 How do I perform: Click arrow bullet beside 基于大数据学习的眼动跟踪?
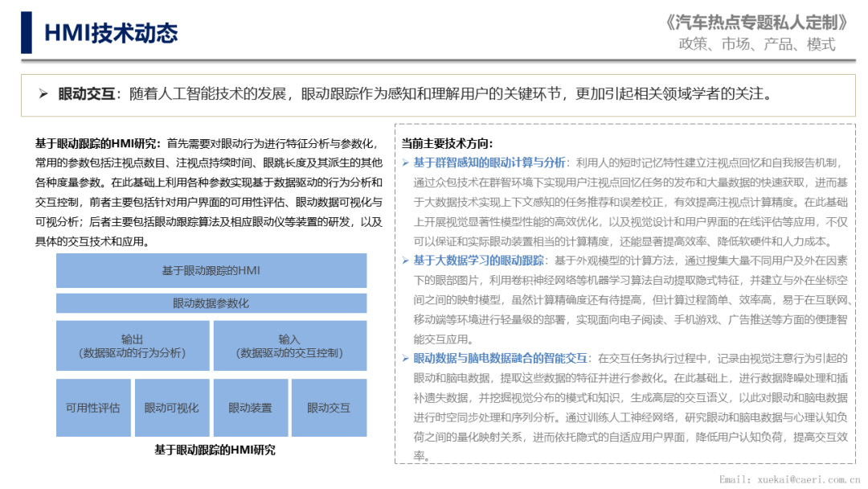[x=405, y=261]
